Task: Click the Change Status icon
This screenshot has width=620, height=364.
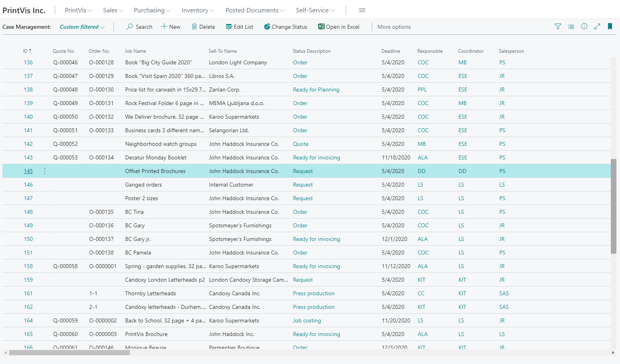Action: (267, 27)
